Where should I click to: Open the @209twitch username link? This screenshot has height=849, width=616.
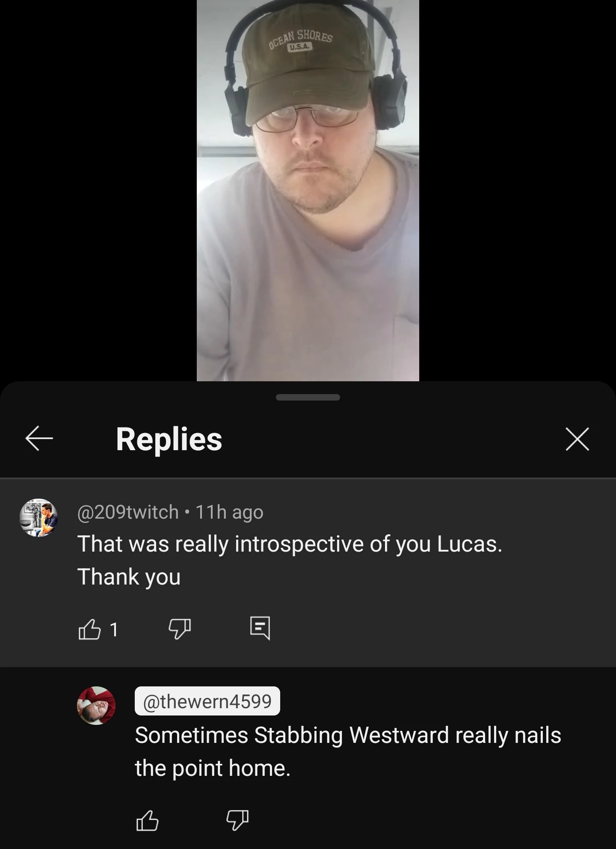pyautogui.click(x=128, y=512)
